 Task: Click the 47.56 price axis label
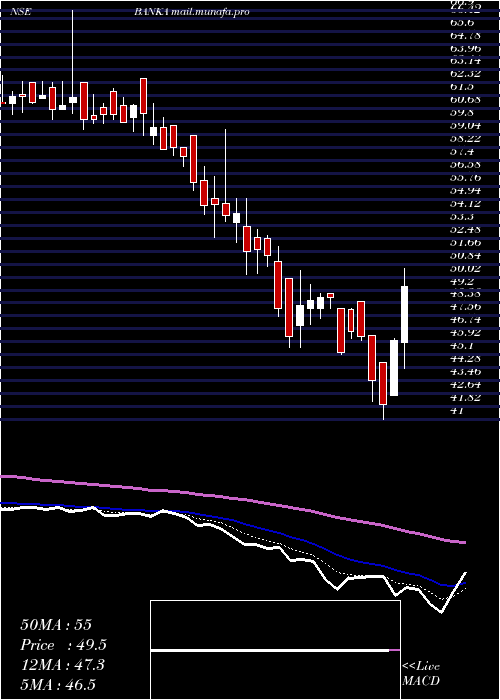[466, 307]
